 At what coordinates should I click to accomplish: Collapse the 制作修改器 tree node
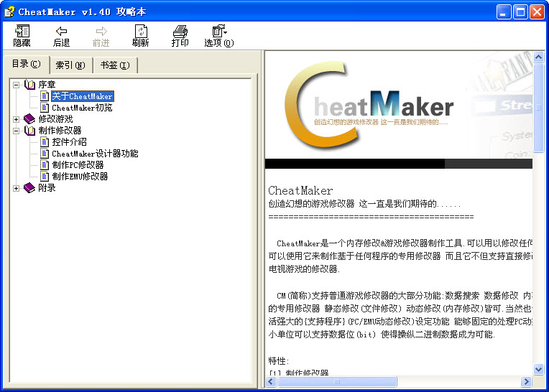point(16,131)
